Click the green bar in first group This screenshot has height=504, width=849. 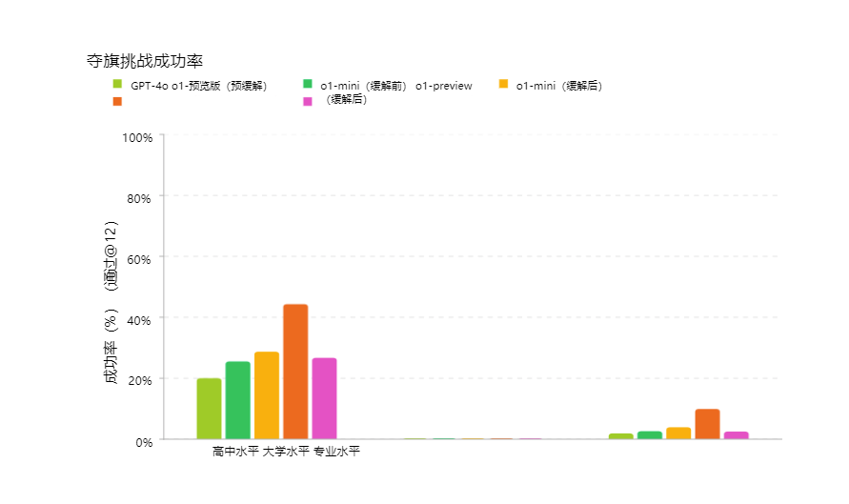point(237,400)
